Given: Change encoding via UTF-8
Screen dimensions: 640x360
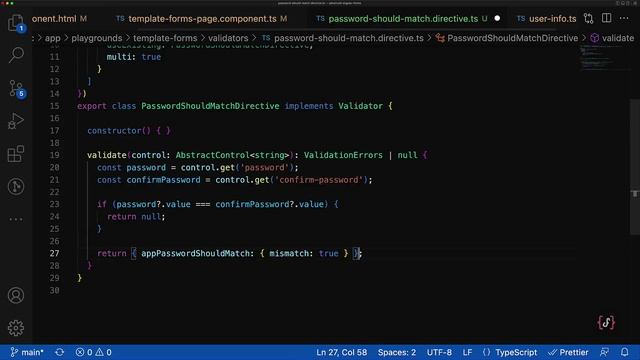Looking at the screenshot, I should [x=439, y=352].
